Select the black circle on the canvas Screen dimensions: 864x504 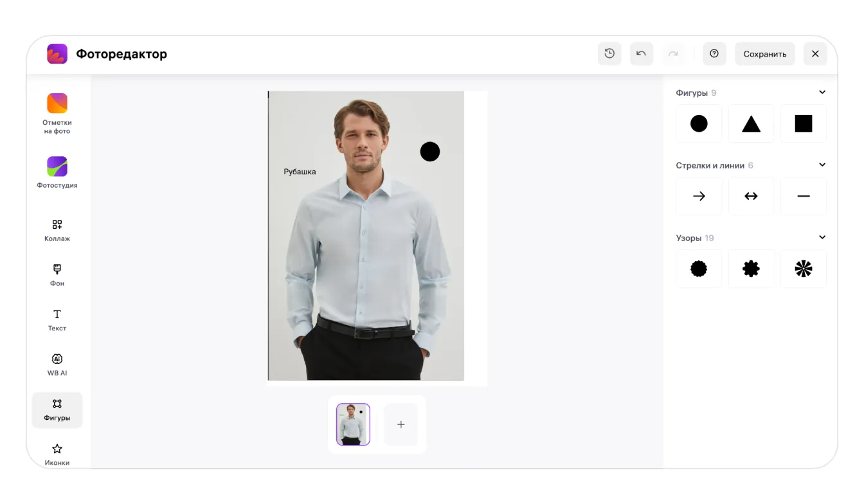(x=430, y=152)
